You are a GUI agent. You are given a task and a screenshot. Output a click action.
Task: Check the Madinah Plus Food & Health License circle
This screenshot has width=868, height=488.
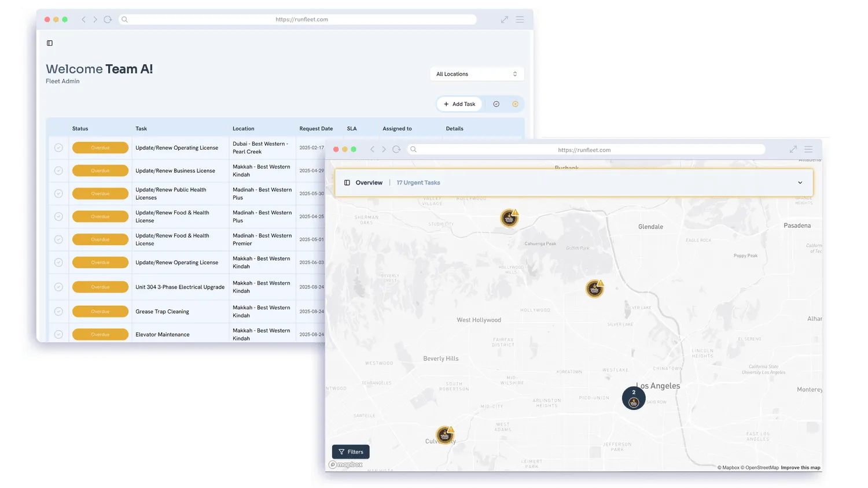[58, 217]
